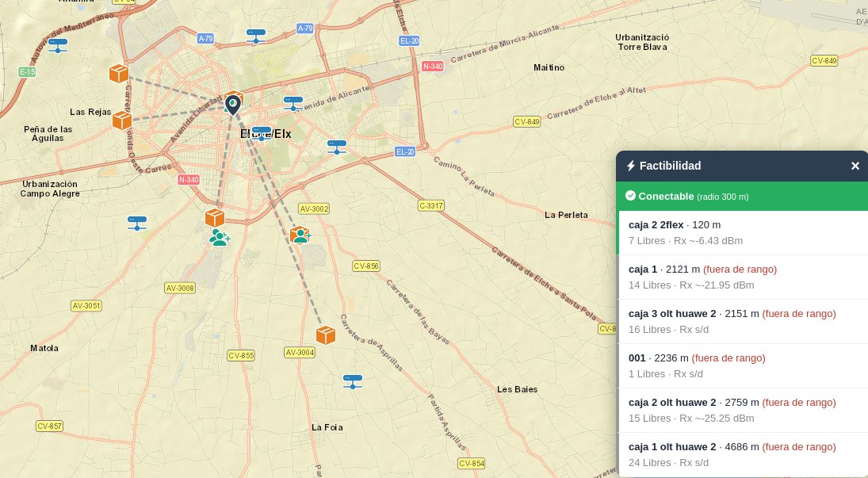Click '7 Libres · Rx ~-6.43 dBm' text
This screenshot has width=868, height=478.
[686, 241]
